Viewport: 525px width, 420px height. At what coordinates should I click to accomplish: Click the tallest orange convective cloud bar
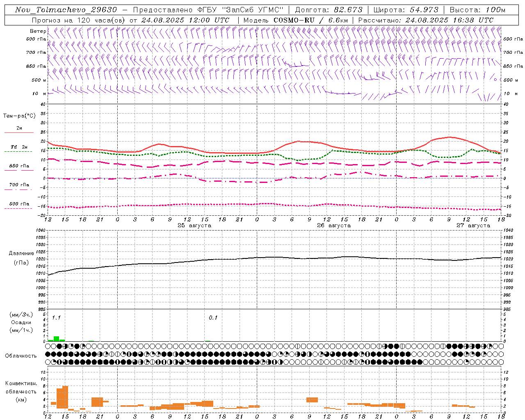point(65,397)
